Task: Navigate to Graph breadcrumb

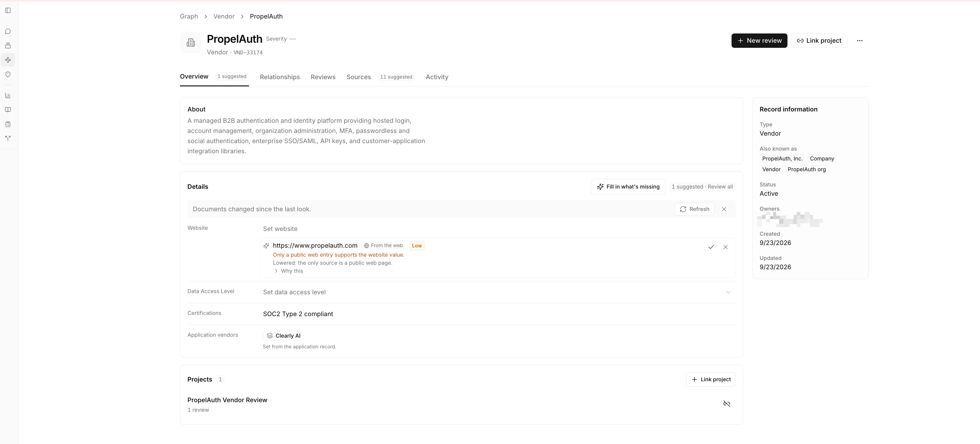Action: pos(189,16)
